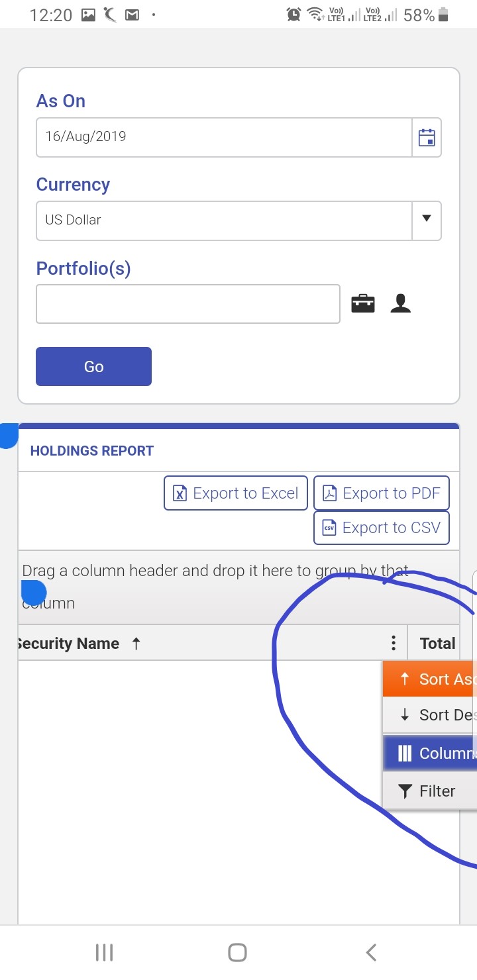
Task: Click Export to CSV button
Action: click(x=381, y=528)
